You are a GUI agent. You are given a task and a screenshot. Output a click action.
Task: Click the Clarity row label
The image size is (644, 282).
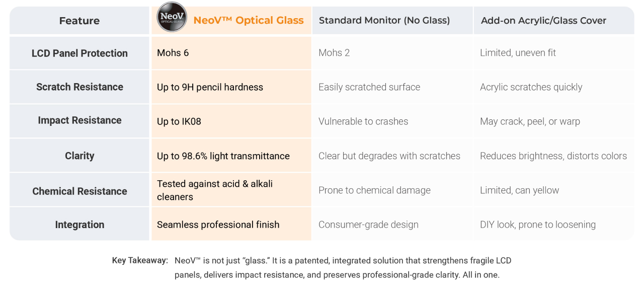(79, 156)
